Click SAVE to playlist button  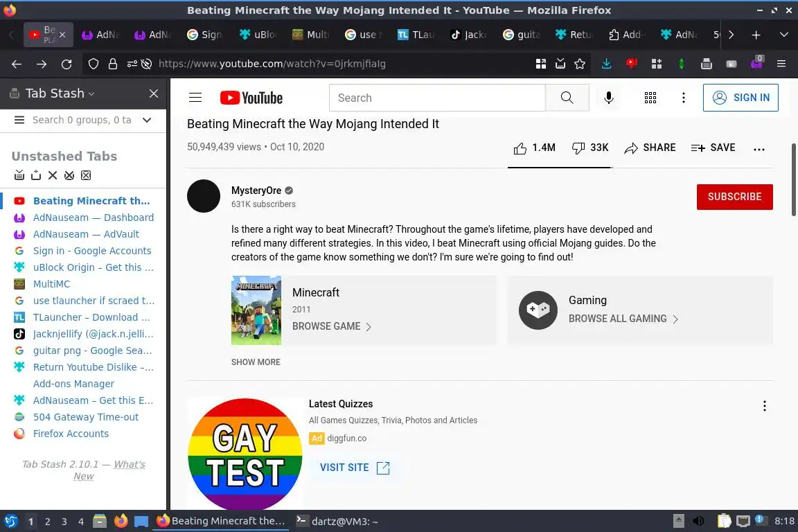[x=713, y=148]
